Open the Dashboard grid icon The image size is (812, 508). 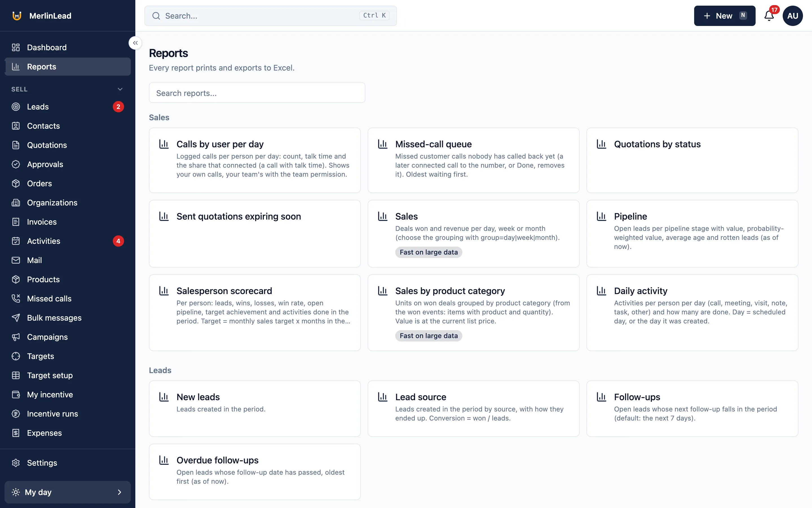pyautogui.click(x=16, y=47)
